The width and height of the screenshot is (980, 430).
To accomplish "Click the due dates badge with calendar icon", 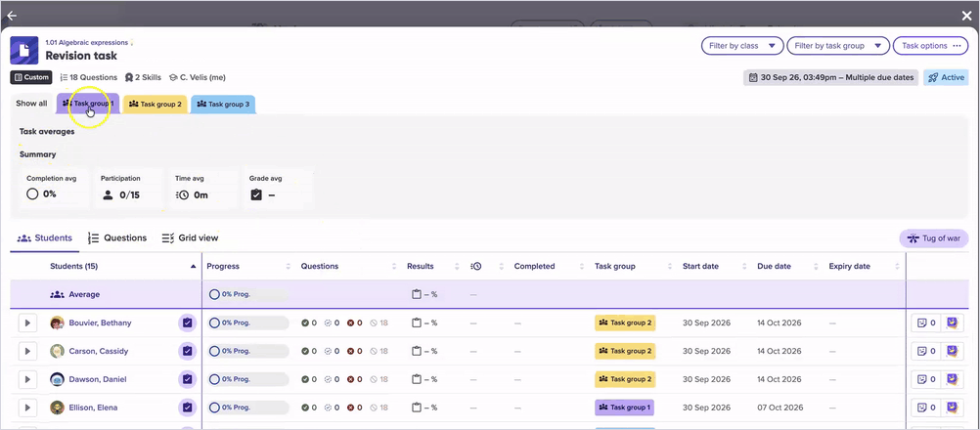I will point(830,77).
